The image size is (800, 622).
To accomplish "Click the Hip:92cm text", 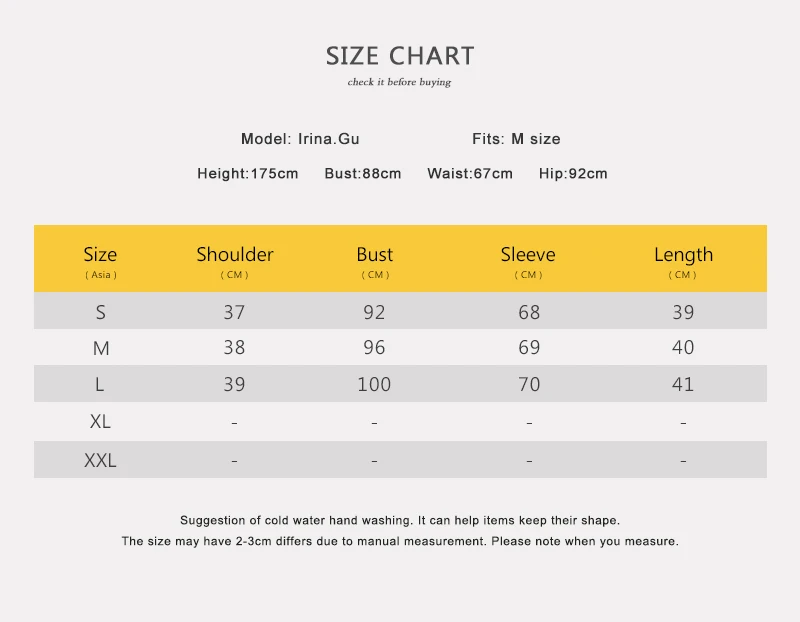I will pos(573,173).
